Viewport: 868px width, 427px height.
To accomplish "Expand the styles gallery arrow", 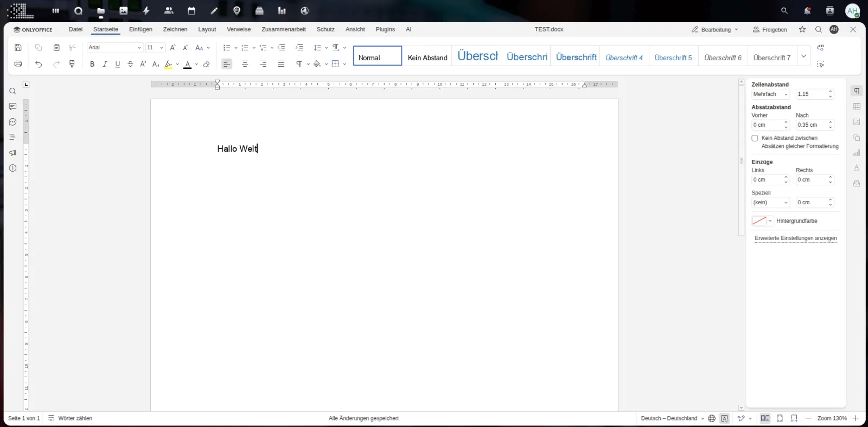I will tap(803, 56).
